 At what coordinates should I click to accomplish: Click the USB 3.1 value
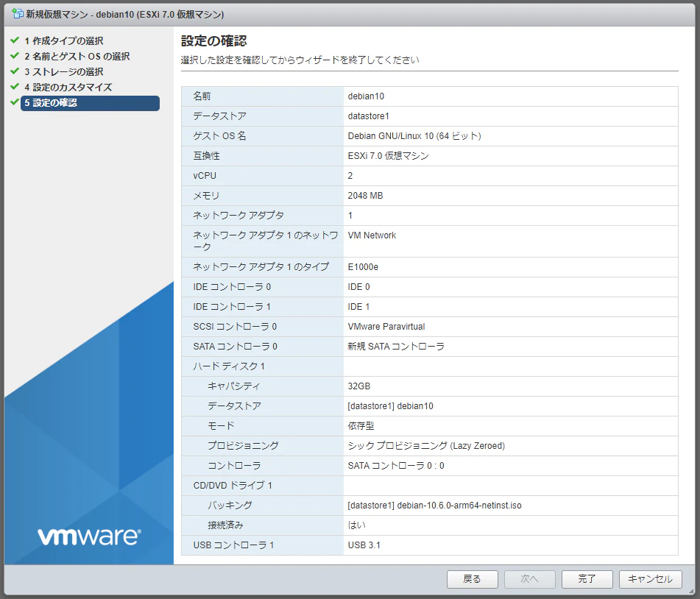pos(364,545)
